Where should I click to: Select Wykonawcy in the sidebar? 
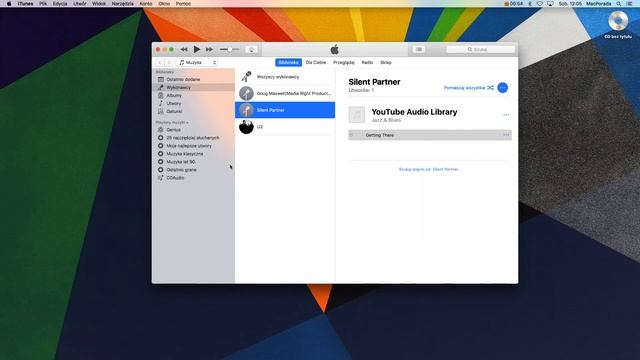(193, 87)
